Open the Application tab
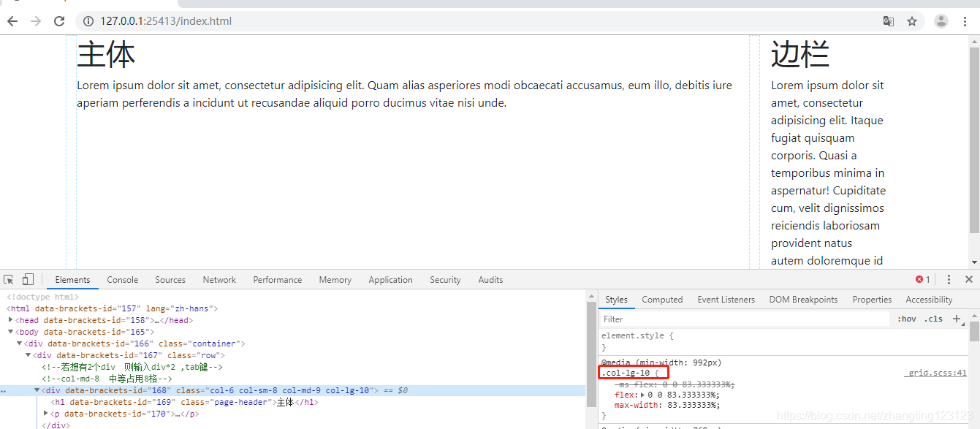This screenshot has height=429, width=980. [390, 280]
